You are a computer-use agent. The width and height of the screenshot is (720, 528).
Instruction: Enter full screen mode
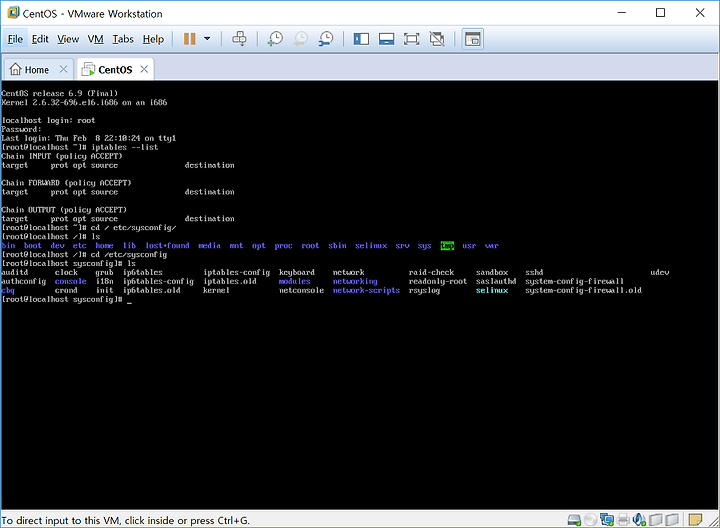411,39
